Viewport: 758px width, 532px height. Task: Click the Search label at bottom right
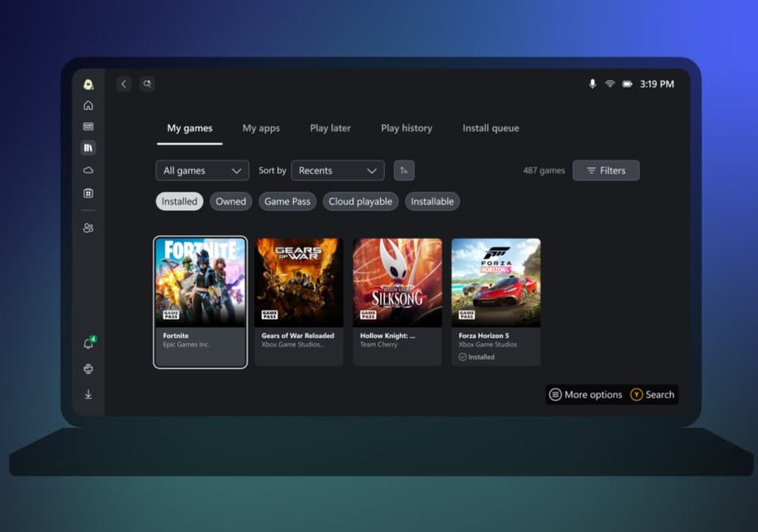pos(660,395)
